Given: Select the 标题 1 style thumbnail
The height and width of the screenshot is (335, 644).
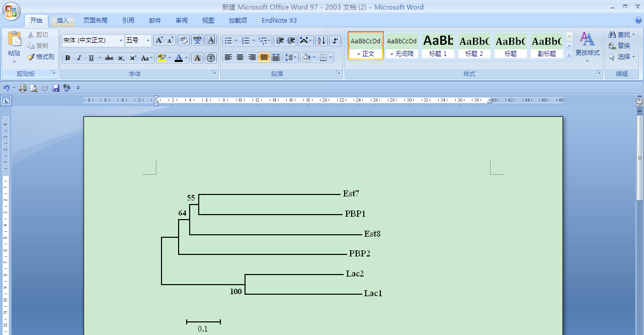Looking at the screenshot, I should 438,45.
